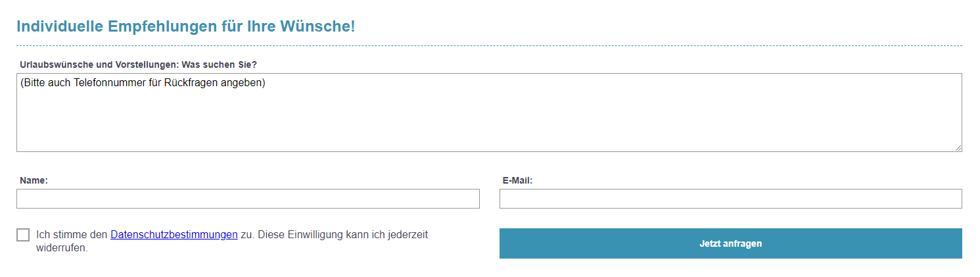Click the empty area of the Urlaubswünsche textarea

click(x=489, y=122)
